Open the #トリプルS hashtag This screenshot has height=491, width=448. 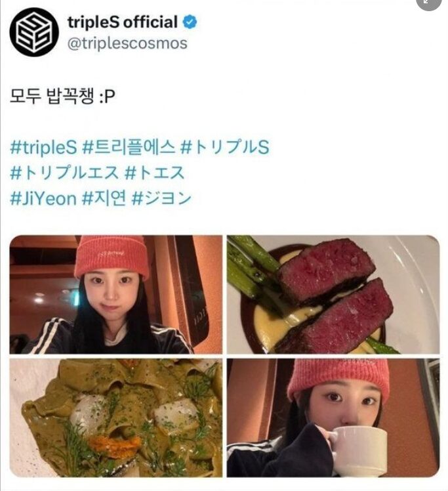[225, 146]
